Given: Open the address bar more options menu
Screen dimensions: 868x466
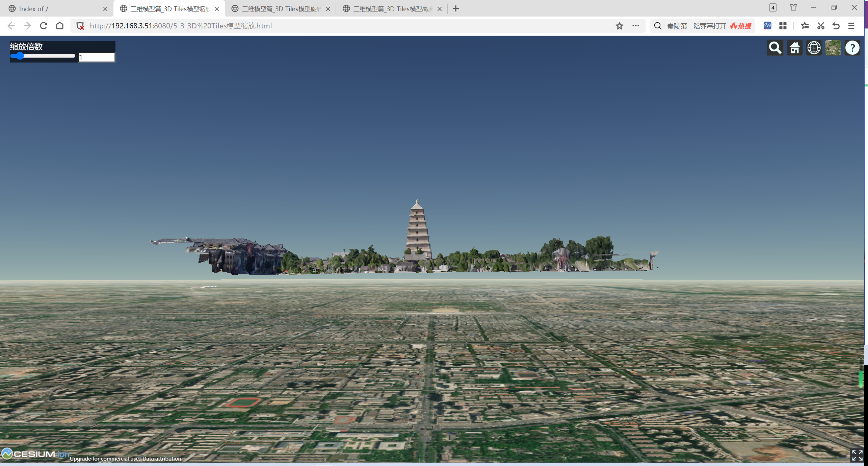Looking at the screenshot, I should [x=636, y=26].
